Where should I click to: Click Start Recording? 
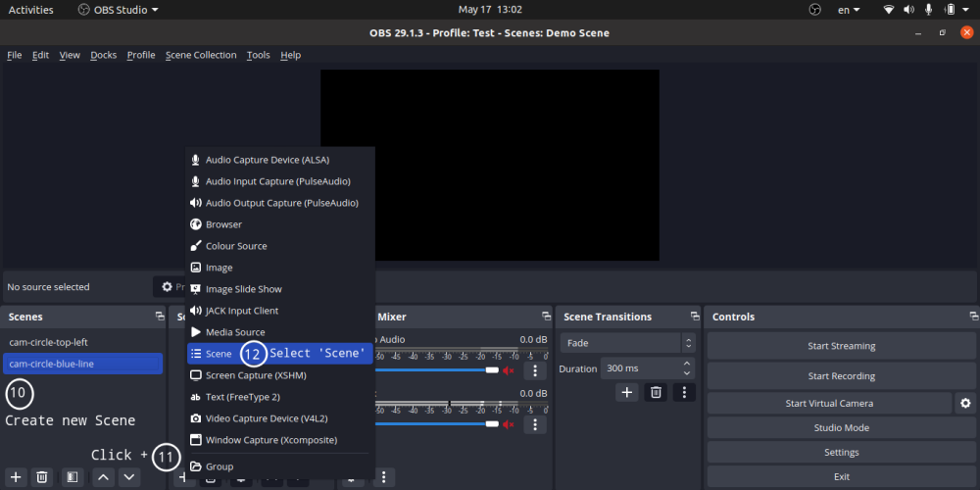841,376
